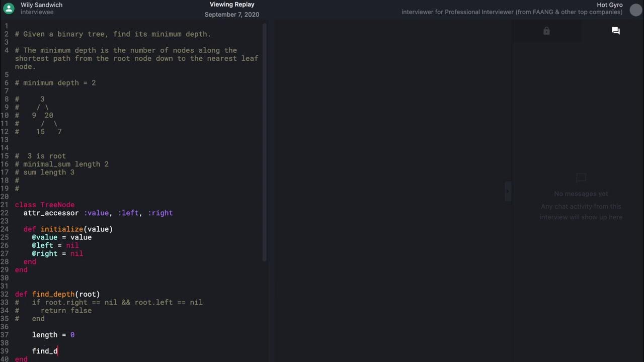
Task: Click the '# minimal_sum length 2' line
Action: [x=62, y=164]
